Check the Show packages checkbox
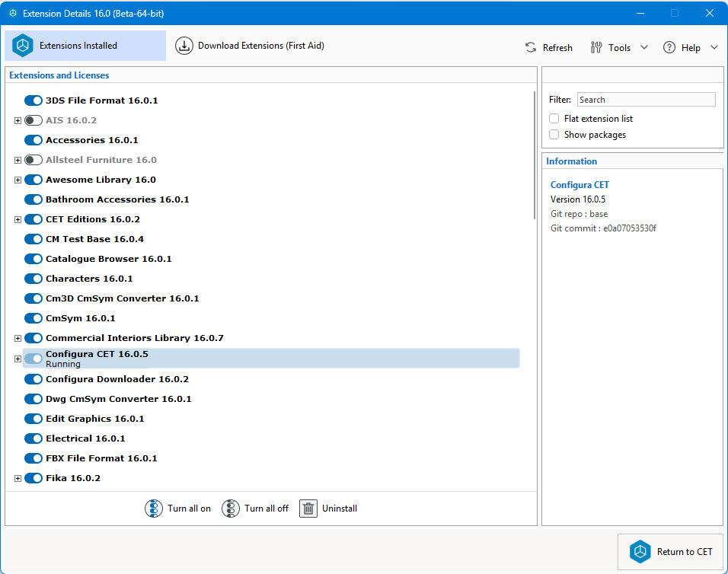 click(x=554, y=134)
